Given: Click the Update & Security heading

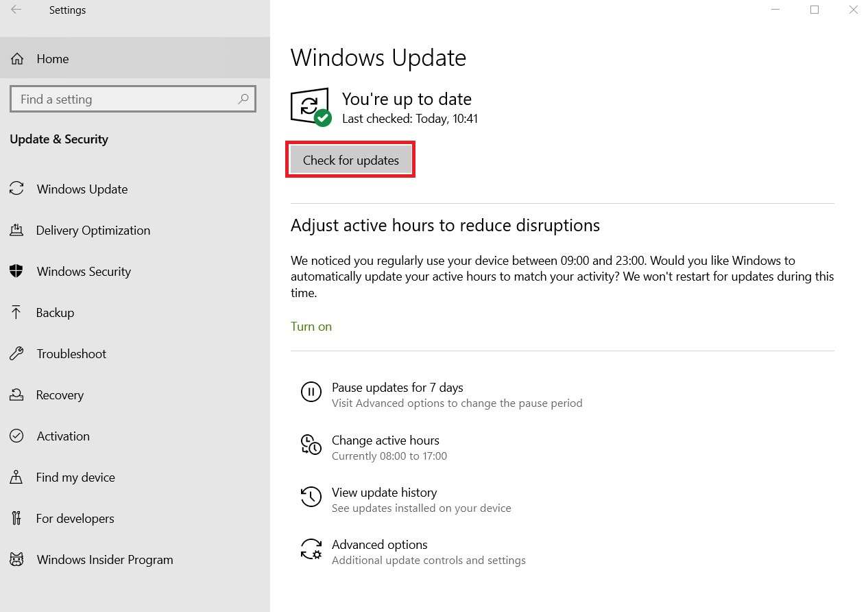Looking at the screenshot, I should tap(59, 139).
